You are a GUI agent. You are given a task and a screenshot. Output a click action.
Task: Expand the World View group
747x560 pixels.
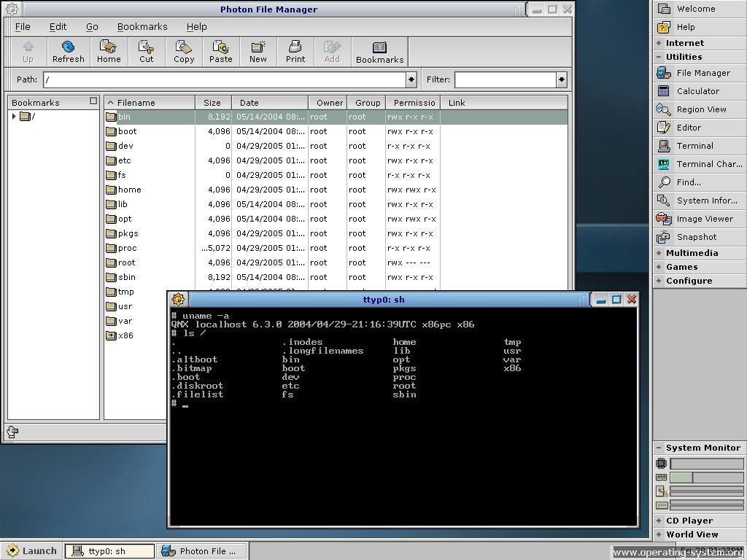[659, 534]
